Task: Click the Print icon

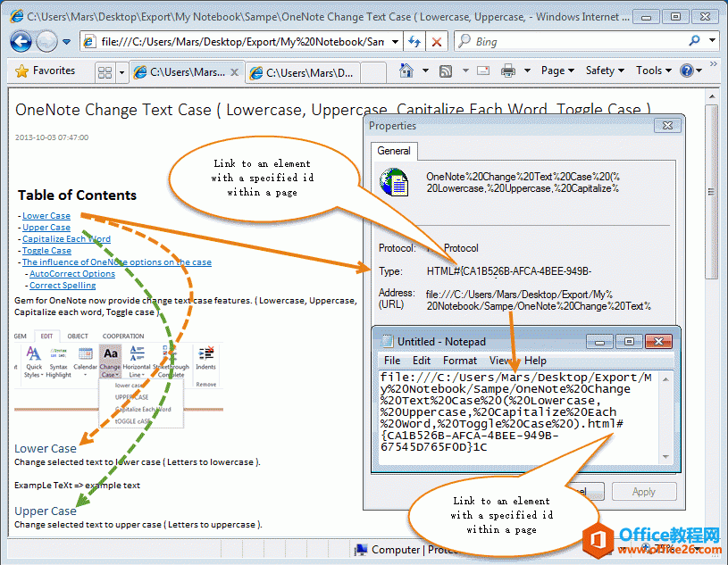Action: point(508,71)
